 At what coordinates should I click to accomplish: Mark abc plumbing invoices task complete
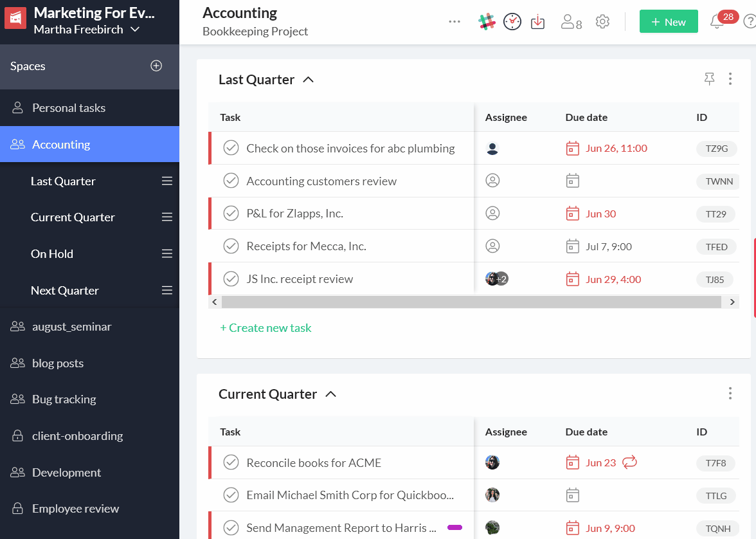(x=231, y=148)
